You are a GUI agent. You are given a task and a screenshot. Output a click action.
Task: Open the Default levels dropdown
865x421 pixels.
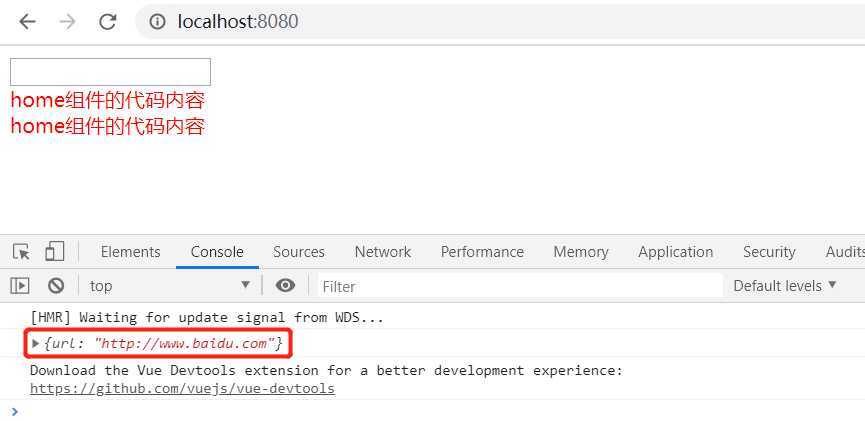(785, 286)
